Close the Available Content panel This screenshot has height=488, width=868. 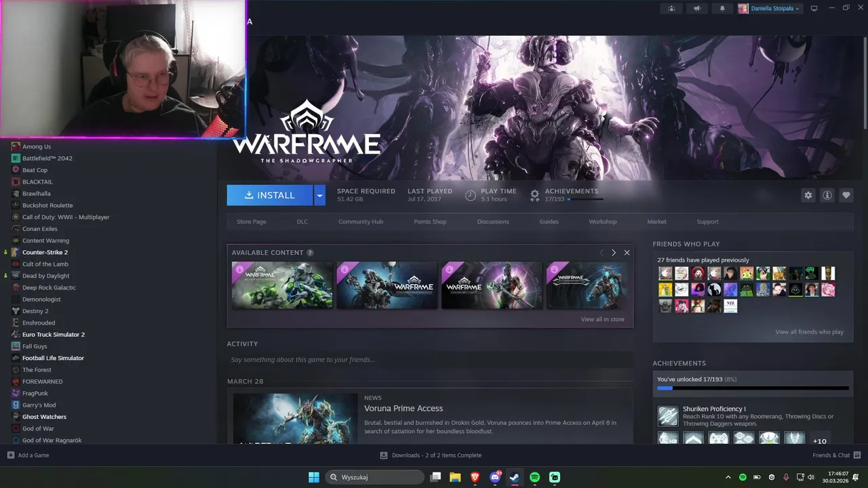coord(627,253)
